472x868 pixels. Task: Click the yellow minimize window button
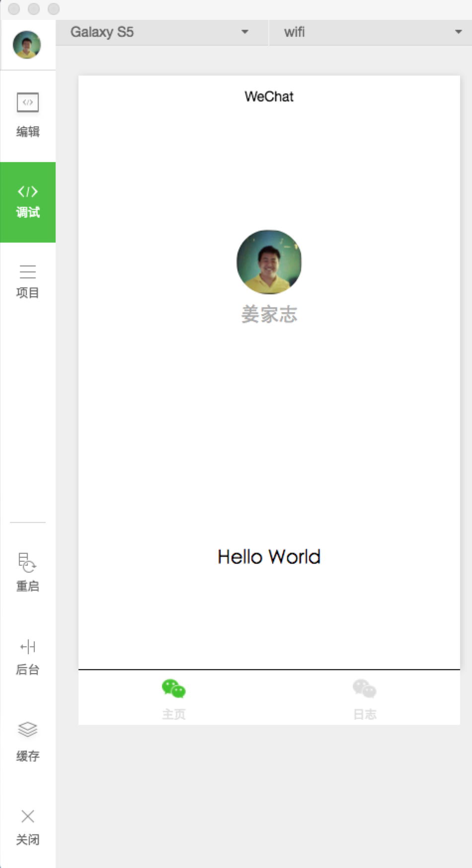tap(34, 9)
